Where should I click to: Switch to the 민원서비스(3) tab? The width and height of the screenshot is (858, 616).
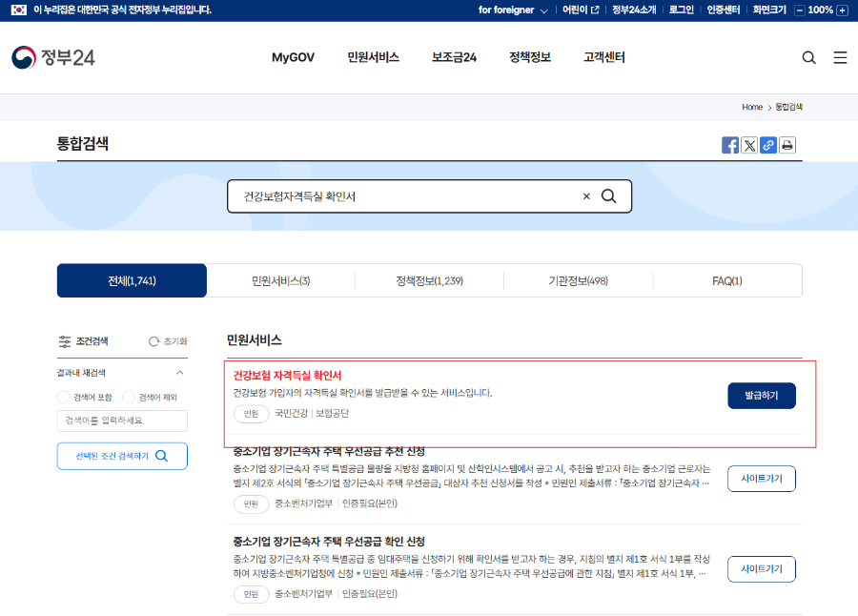[278, 280]
